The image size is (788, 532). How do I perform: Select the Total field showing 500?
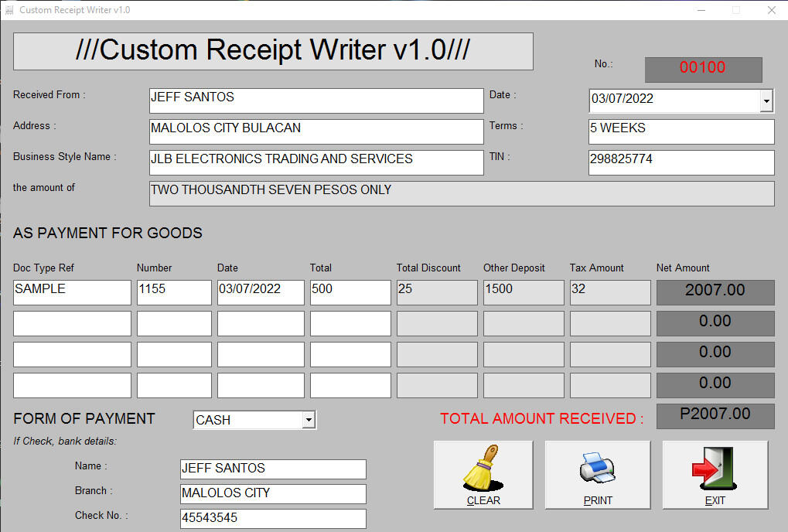coord(350,292)
